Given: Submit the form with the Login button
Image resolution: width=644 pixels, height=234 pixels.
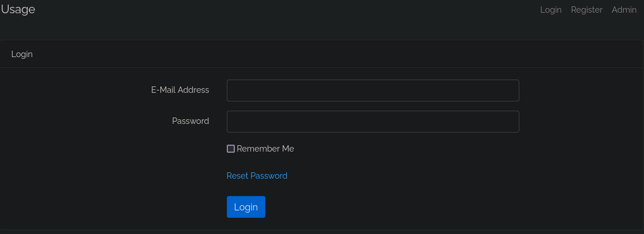Looking at the screenshot, I should 246,207.
